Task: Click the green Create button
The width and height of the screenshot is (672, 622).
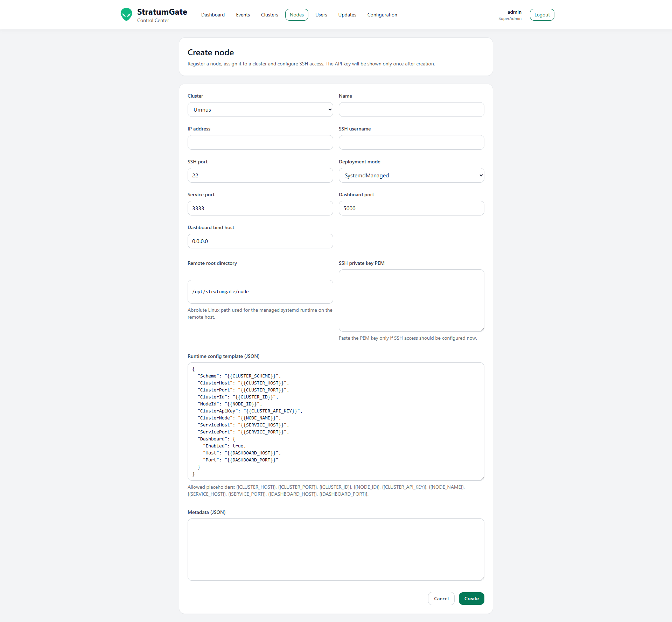Action: [x=471, y=599]
